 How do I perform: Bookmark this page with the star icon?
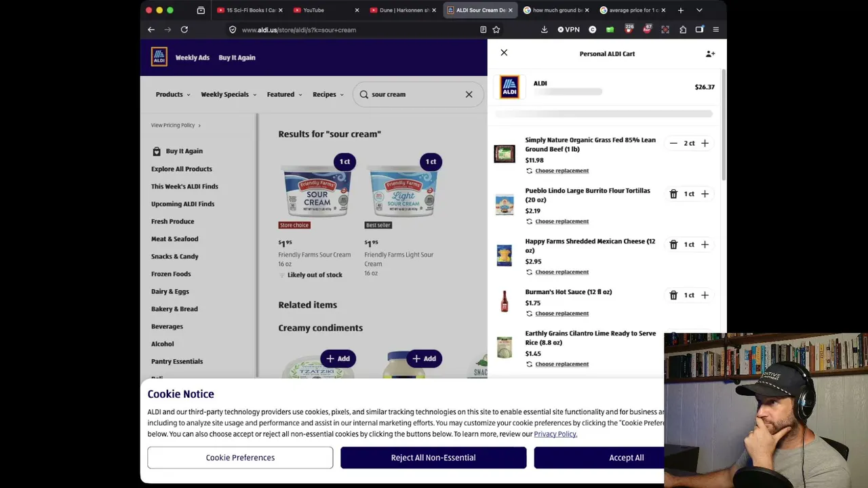tap(496, 30)
